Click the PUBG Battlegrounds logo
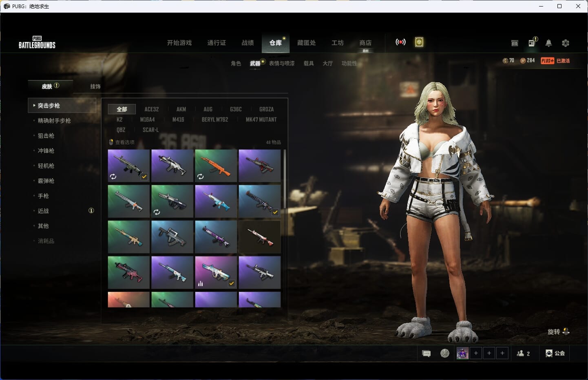 tap(37, 42)
